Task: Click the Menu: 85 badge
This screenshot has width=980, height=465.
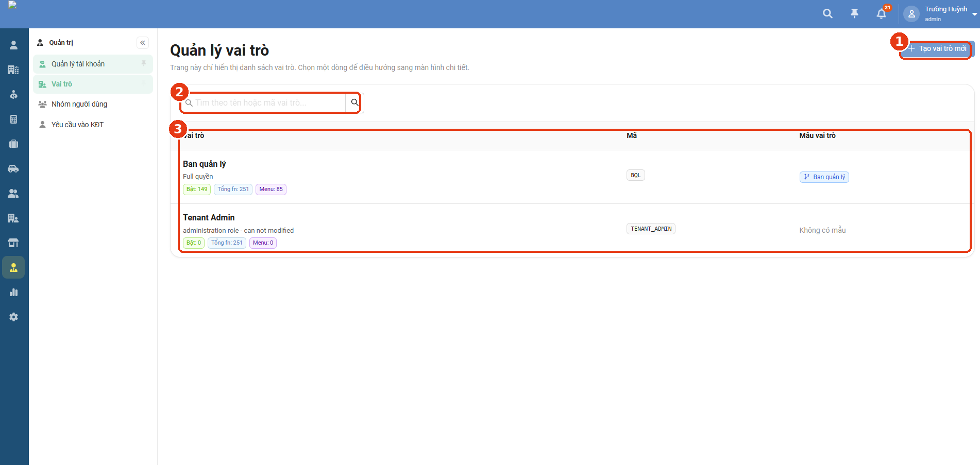Action: click(x=271, y=190)
